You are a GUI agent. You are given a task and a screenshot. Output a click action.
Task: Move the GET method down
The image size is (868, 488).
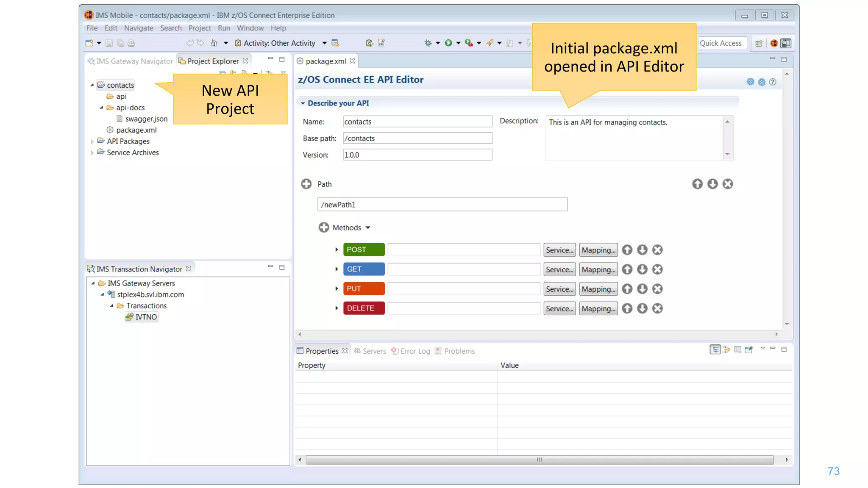643,269
